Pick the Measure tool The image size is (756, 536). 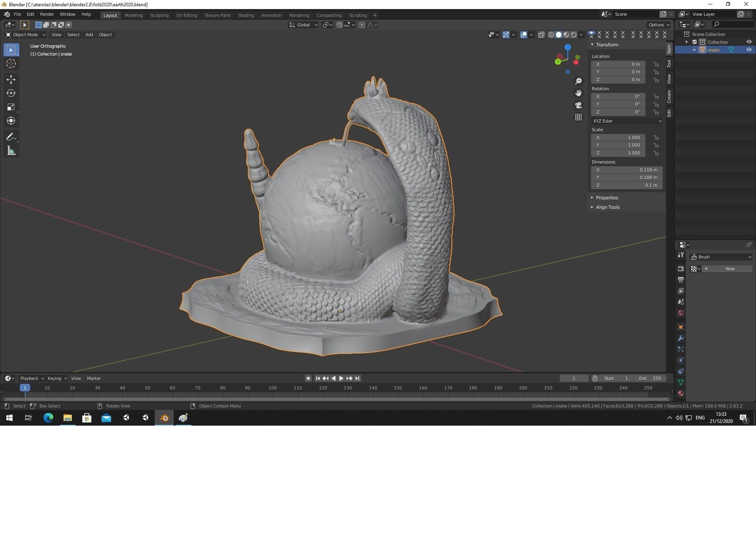click(11, 151)
